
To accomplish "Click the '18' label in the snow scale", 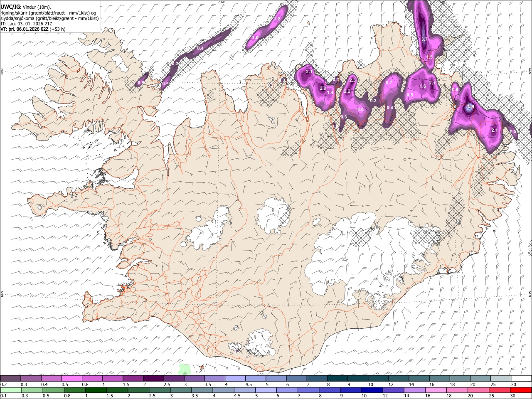I will coord(452,384).
